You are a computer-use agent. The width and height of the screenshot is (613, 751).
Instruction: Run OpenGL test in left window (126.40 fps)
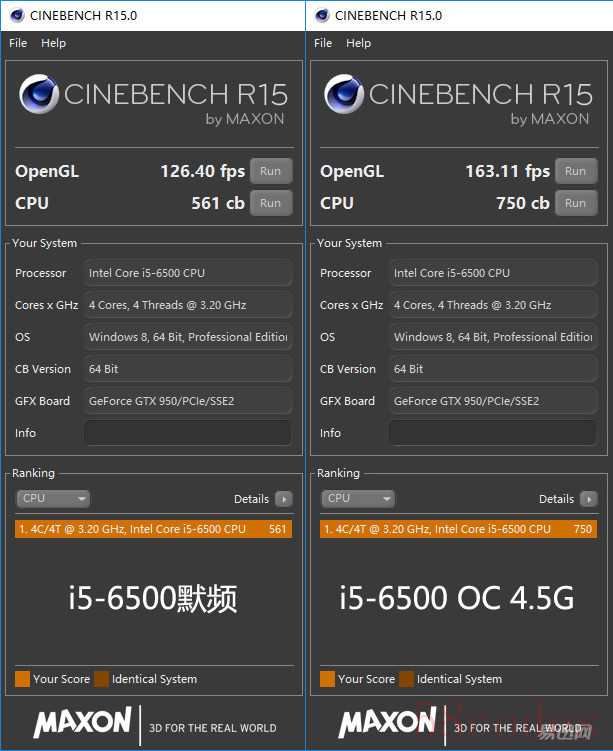coord(271,171)
